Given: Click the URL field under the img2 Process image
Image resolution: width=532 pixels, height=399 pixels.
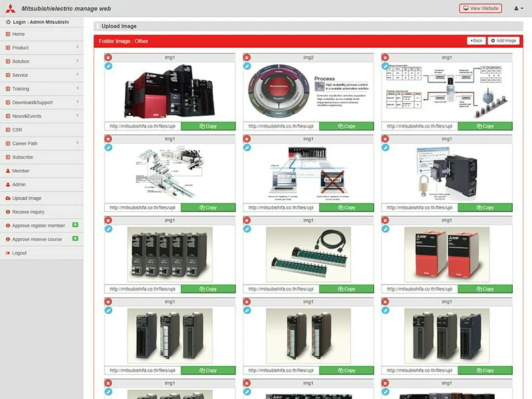Looking at the screenshot, I should tap(281, 126).
